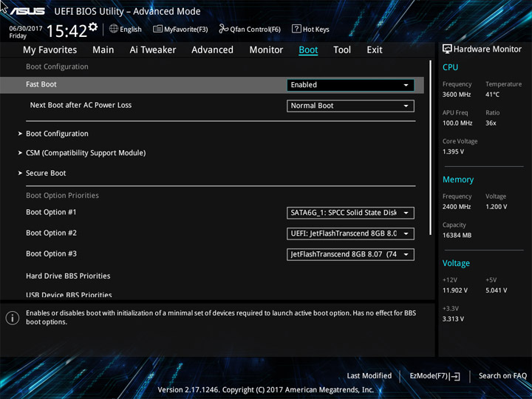Click the 11.902 V reading
The image size is (532, 399).
tap(454, 290)
